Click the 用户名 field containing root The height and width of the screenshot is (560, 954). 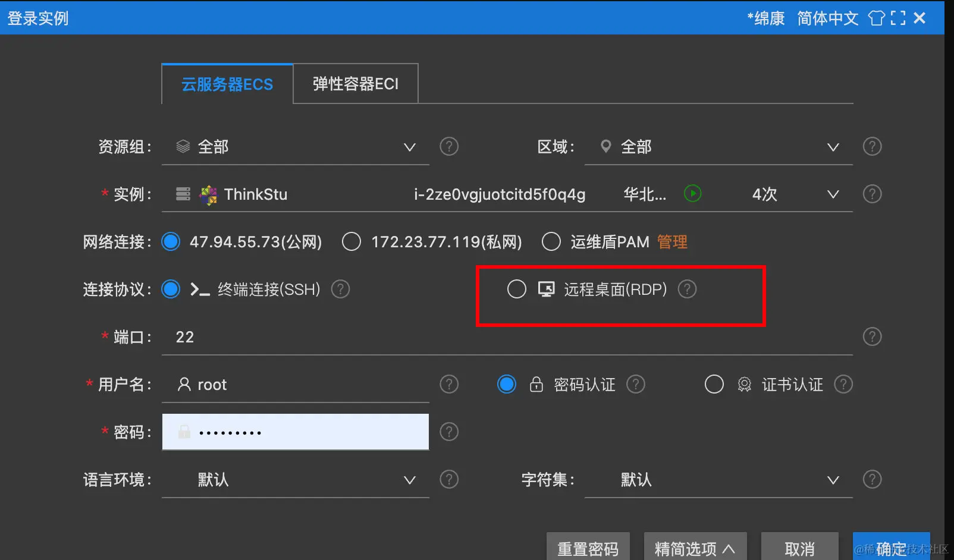pyautogui.click(x=296, y=385)
